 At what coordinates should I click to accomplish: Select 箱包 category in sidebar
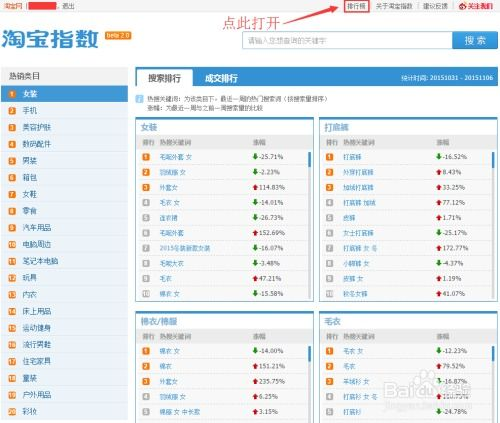(64, 177)
